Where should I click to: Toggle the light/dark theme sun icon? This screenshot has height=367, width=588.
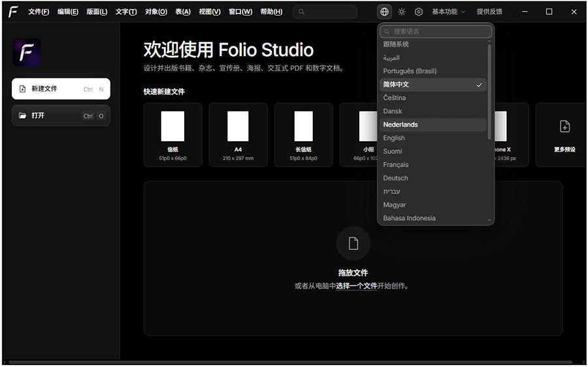click(402, 12)
